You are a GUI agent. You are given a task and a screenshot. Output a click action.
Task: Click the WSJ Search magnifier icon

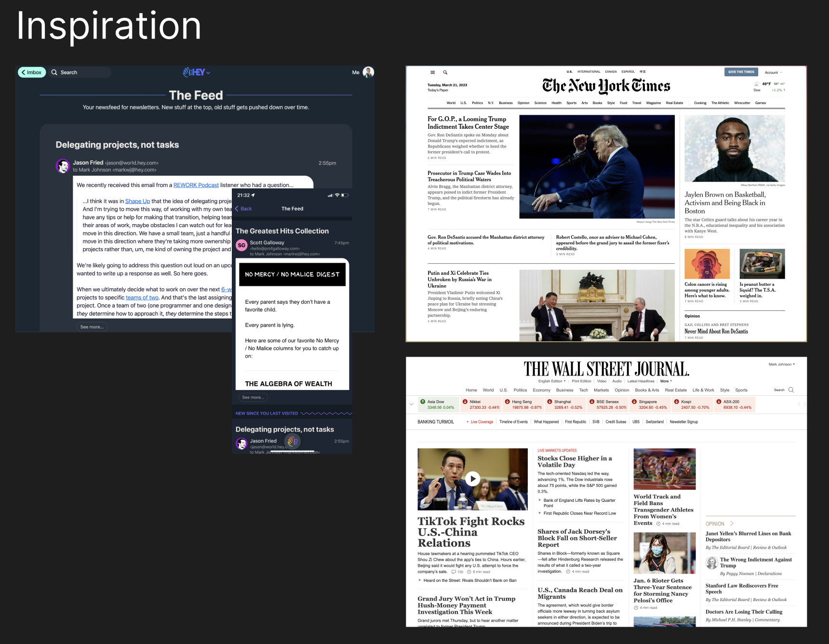click(791, 390)
